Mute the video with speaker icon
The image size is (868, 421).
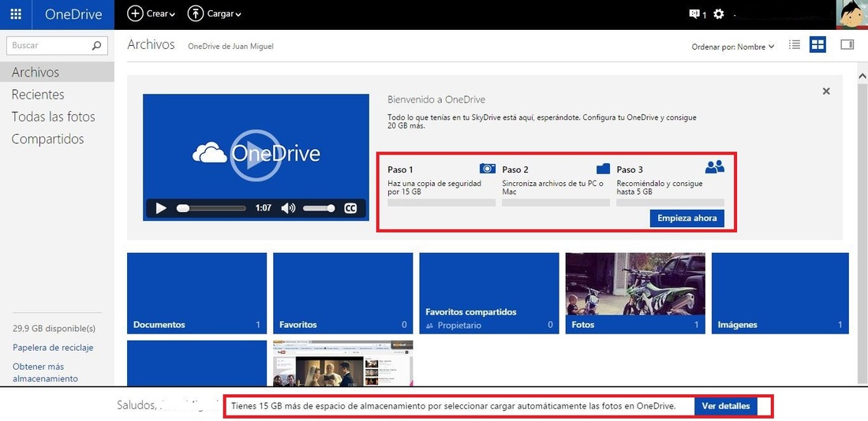tap(288, 209)
